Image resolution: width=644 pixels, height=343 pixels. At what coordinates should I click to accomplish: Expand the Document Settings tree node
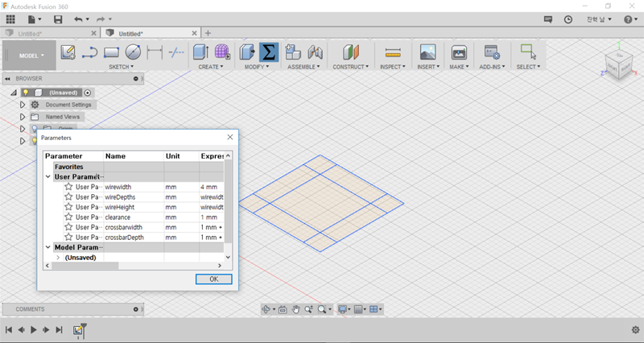23,105
